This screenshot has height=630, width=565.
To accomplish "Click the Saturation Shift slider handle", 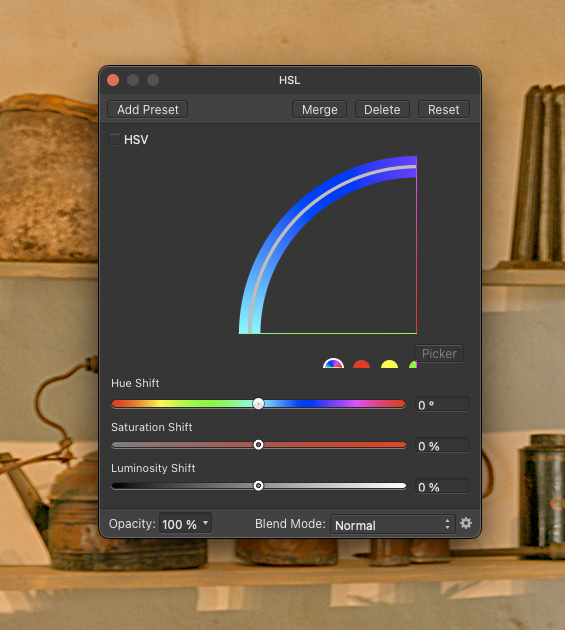I will [258, 445].
